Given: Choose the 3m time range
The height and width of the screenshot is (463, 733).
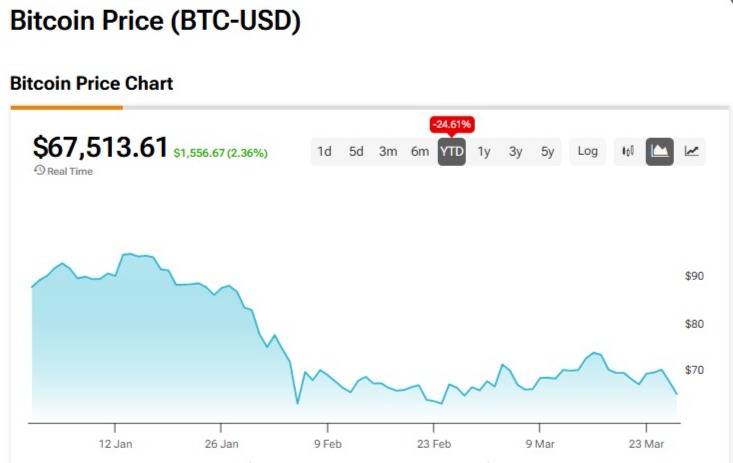Looking at the screenshot, I should coord(388,152).
